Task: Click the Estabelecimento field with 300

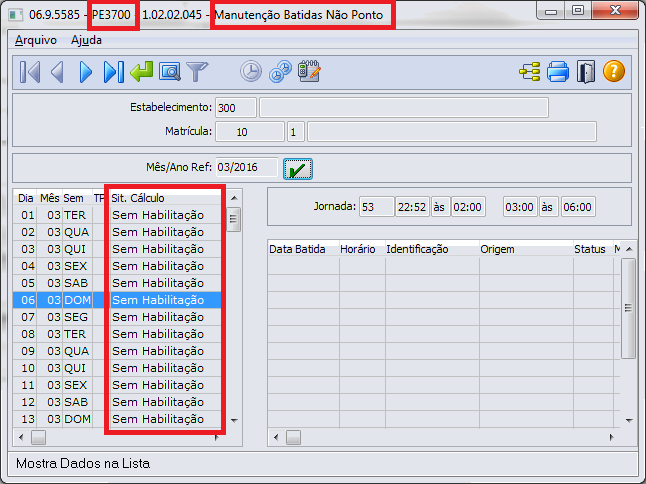Action: 236,108
